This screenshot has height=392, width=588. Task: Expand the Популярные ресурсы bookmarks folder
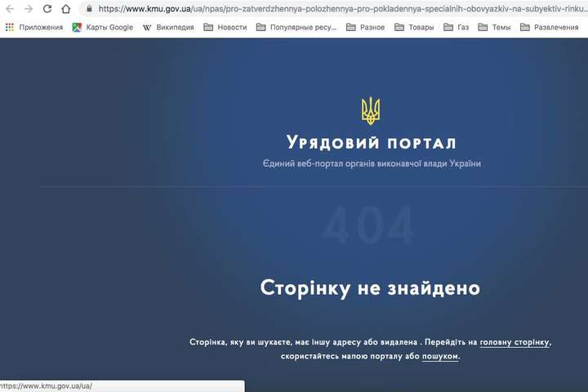296,27
